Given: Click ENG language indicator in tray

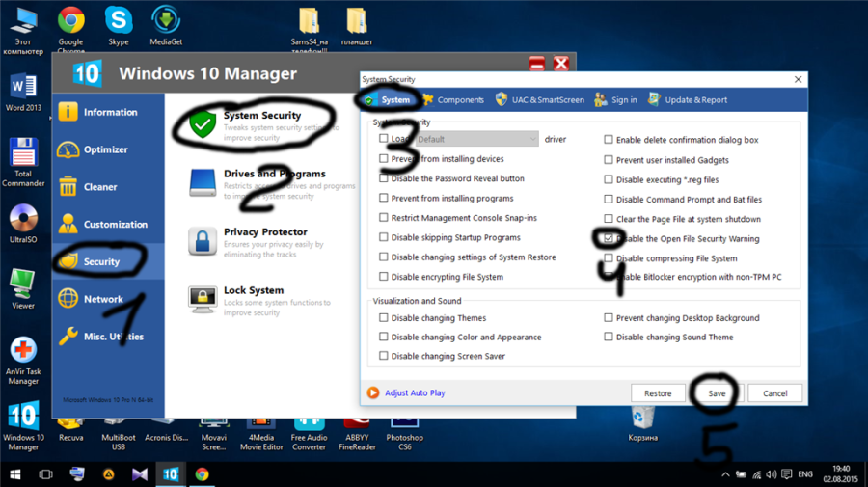Looking at the screenshot, I should pos(805,474).
